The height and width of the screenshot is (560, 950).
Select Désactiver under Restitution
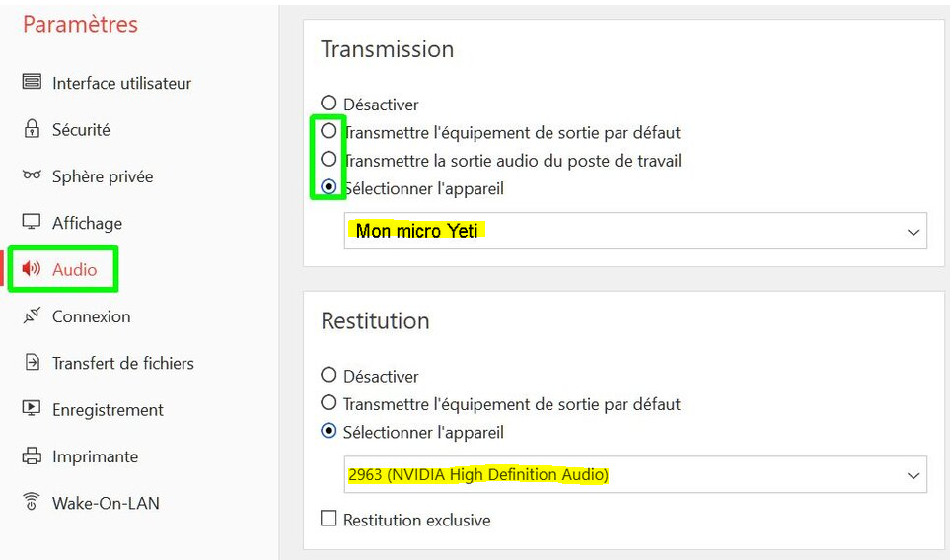click(329, 375)
